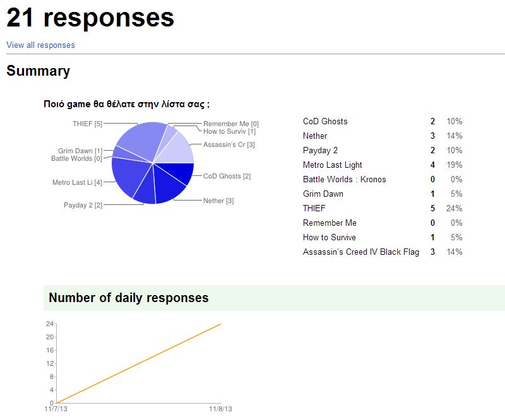Click 'THIEF' in the results table
505x420 pixels.
coord(314,208)
